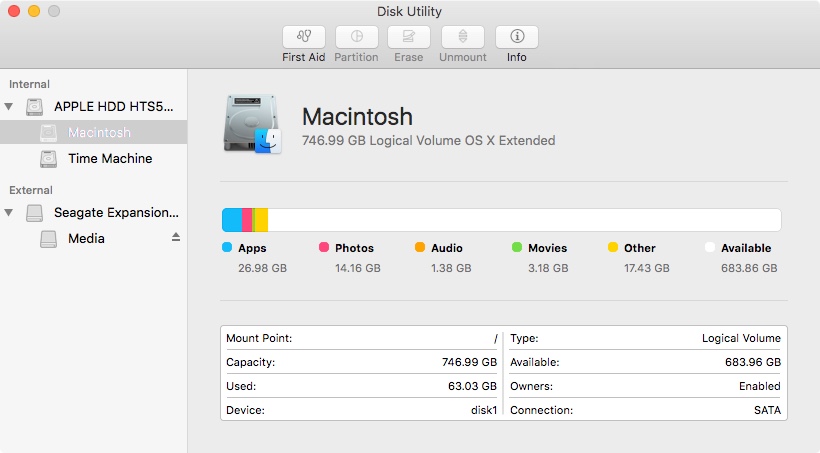Click the Macintosh volume title
Viewport: 820px width, 453px height.
coord(358,116)
